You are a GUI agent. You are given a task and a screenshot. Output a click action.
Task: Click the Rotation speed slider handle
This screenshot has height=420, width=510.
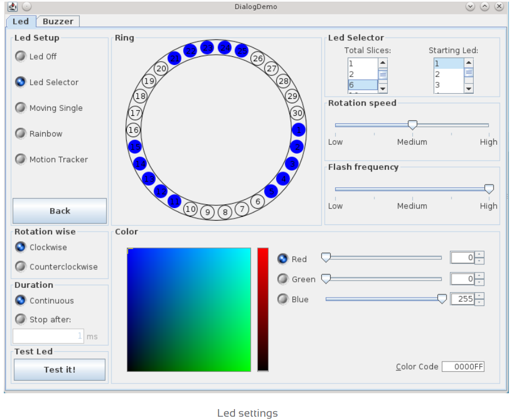[412, 125]
